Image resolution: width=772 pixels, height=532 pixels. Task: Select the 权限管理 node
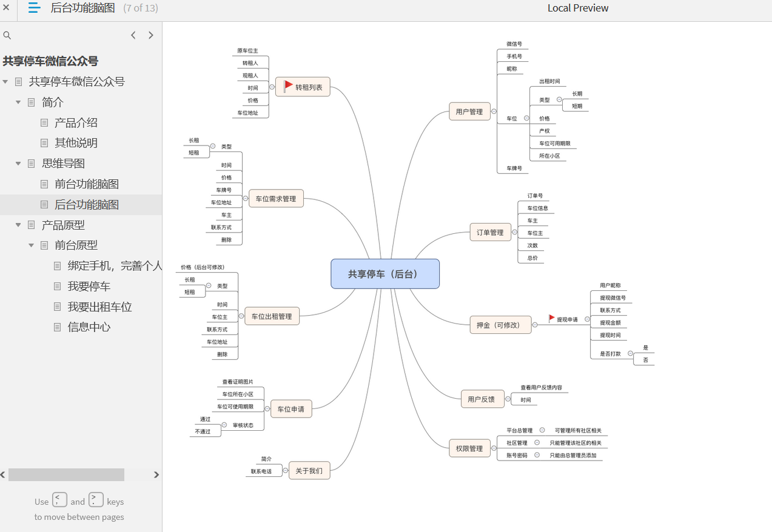(469, 448)
